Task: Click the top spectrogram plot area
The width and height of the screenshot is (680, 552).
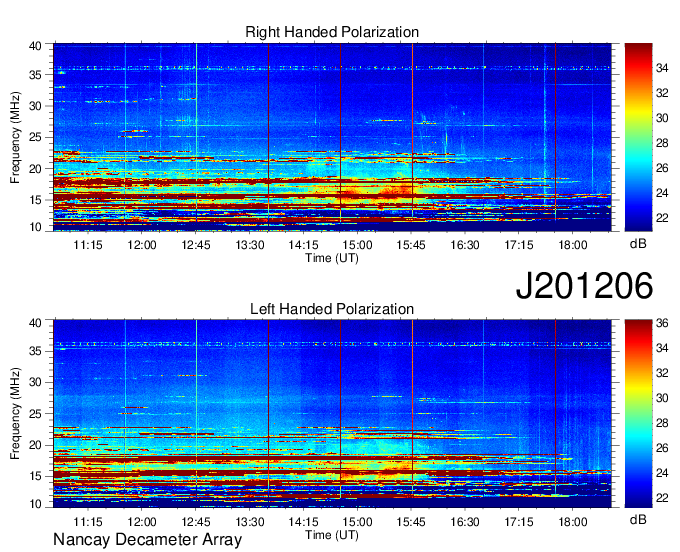Action: tap(332, 137)
